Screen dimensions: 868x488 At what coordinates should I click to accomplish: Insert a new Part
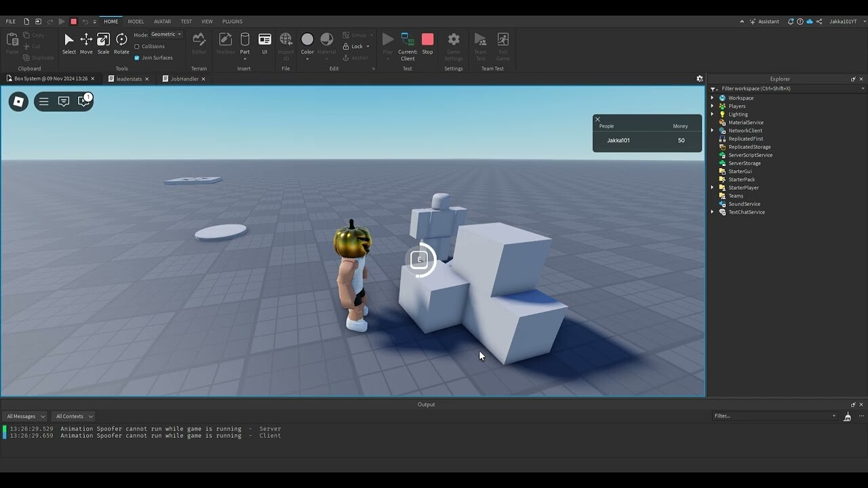pos(244,41)
